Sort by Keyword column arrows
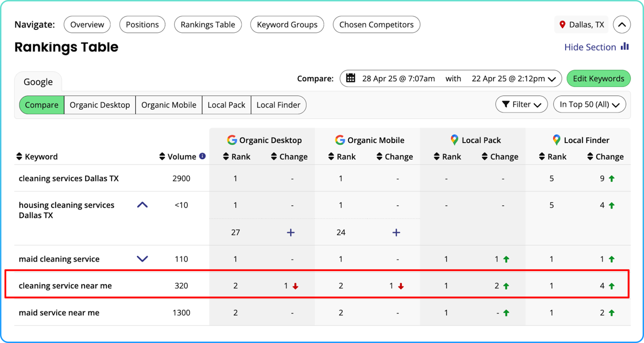 [19, 156]
